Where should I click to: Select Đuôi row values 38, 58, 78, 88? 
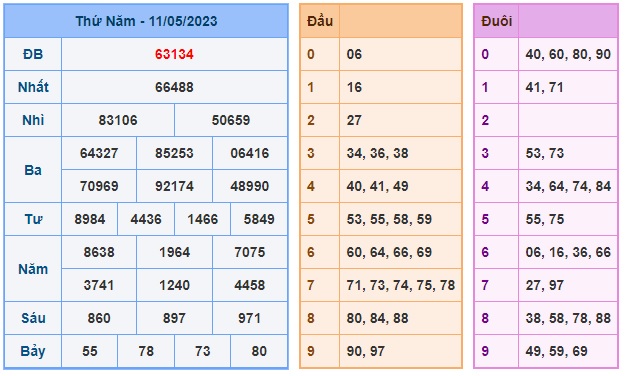[568, 319]
